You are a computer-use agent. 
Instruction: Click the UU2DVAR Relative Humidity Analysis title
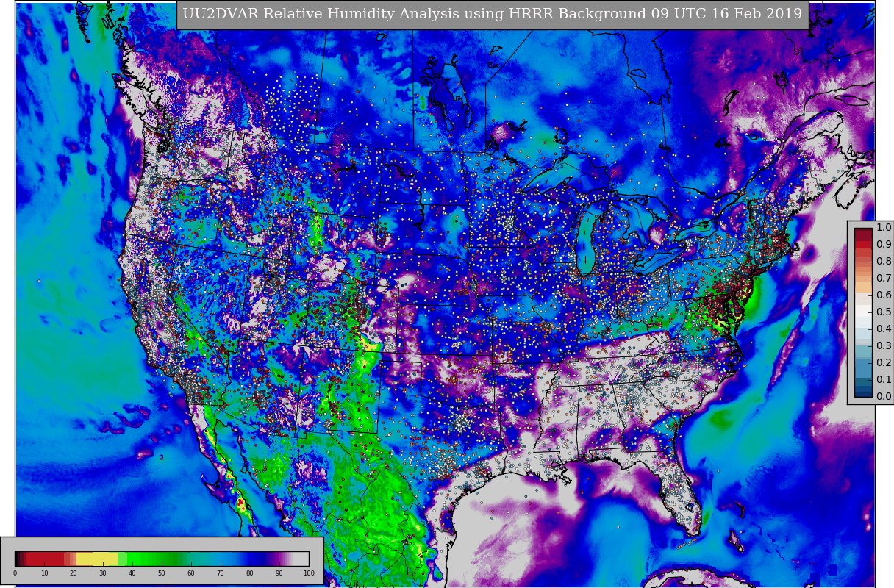[492, 15]
